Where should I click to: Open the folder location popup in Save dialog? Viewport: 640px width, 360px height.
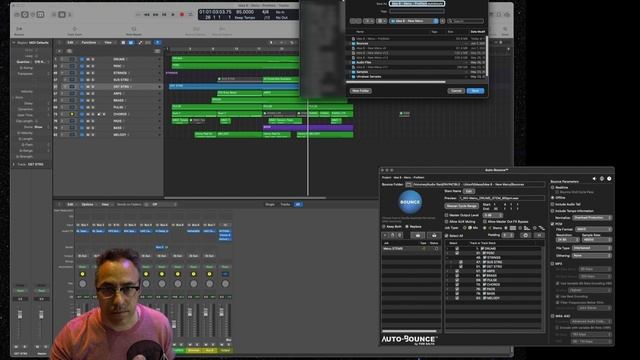click(x=414, y=21)
